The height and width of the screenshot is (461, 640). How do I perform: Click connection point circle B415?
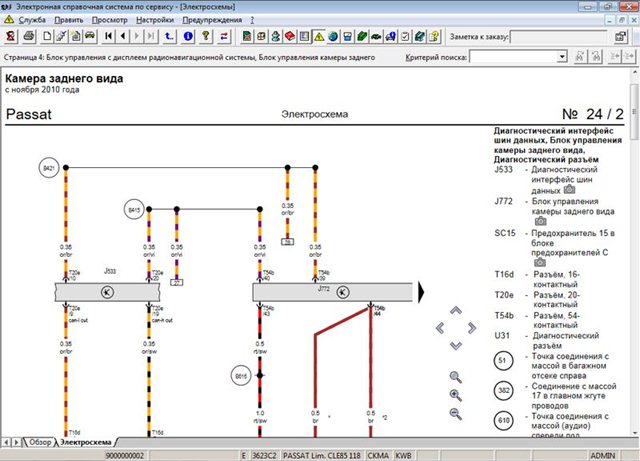[x=134, y=210]
